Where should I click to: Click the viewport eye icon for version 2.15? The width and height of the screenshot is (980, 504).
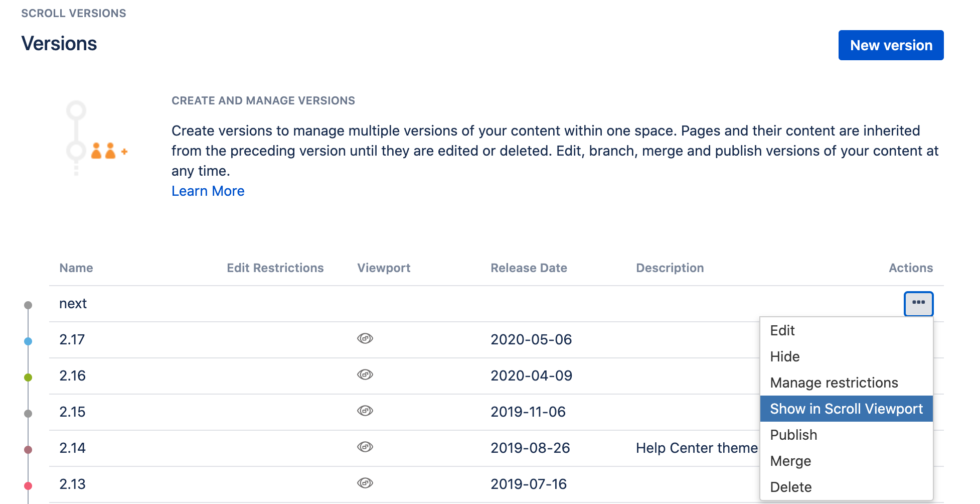point(365,411)
